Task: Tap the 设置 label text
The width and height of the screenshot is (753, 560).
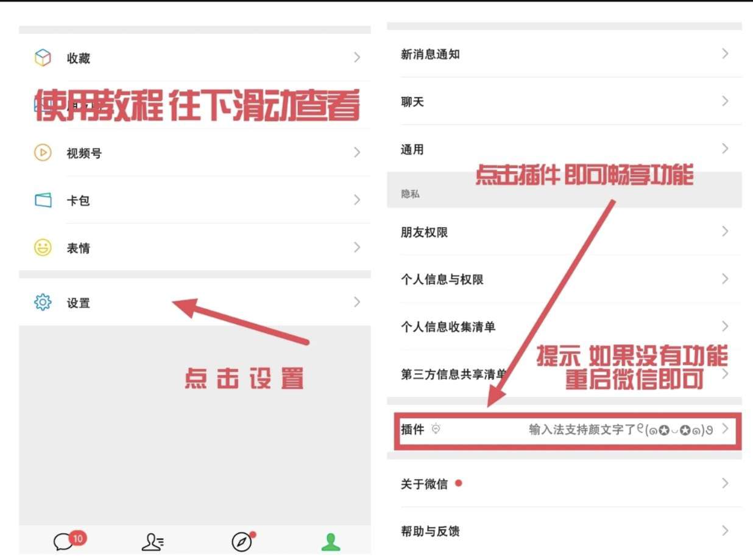Action: [79, 303]
